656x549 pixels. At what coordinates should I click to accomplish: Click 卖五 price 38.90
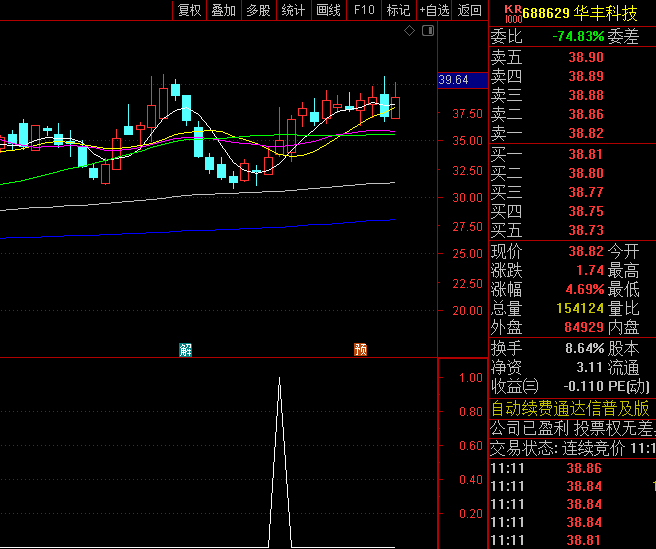point(586,57)
